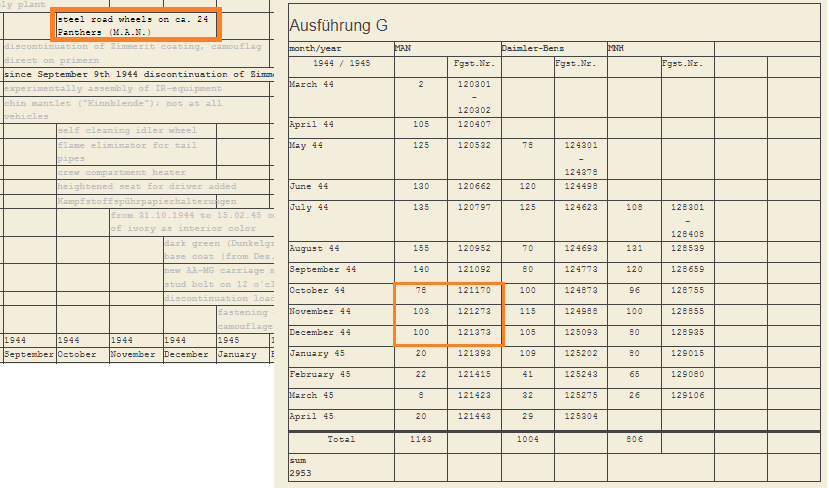829x488 pixels.
Task: Click the 'October 44' row label
Action: (x=317, y=290)
